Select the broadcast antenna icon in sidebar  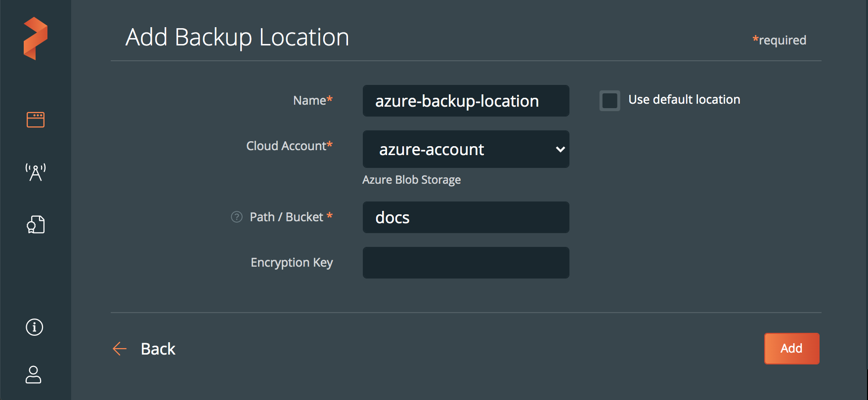[35, 172]
